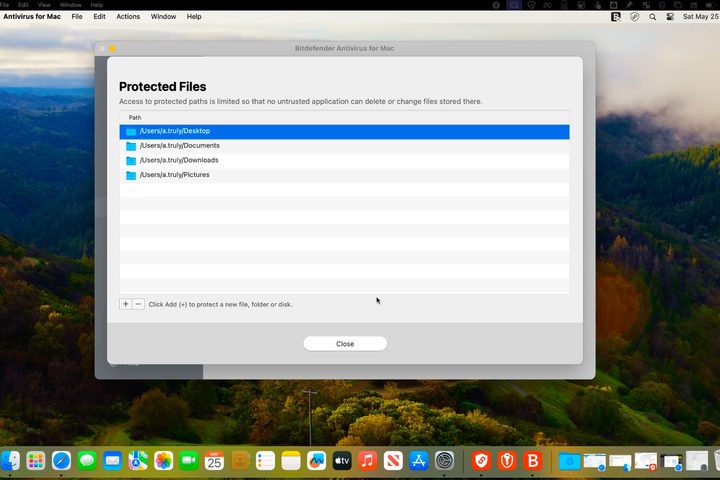Click the yellow minimize button of Bitdefender window
The image size is (720, 480).
click(112, 48)
